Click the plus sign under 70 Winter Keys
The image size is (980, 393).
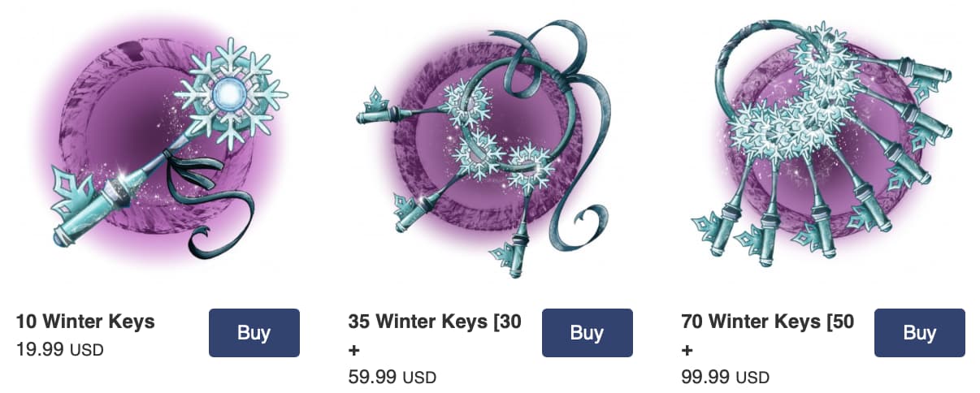point(687,351)
